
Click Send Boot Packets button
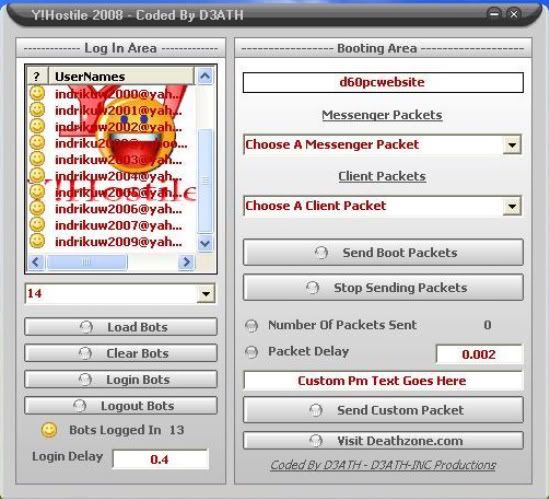(x=383, y=252)
